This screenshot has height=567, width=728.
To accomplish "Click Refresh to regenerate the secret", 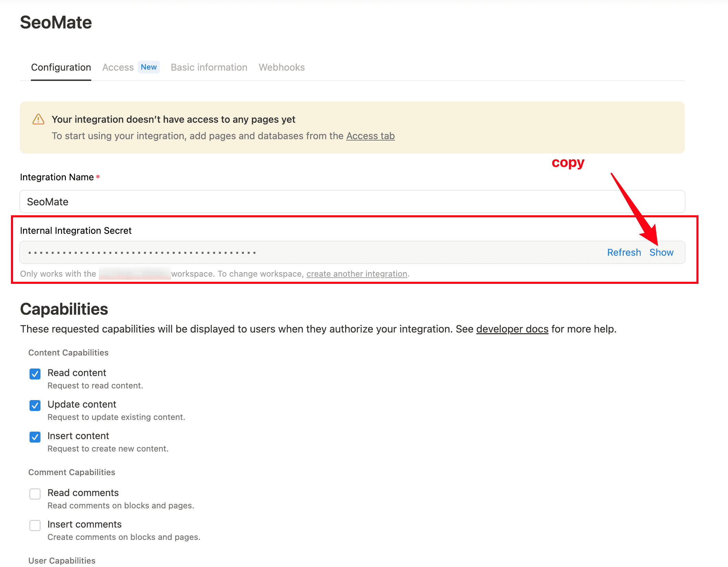I will point(624,252).
